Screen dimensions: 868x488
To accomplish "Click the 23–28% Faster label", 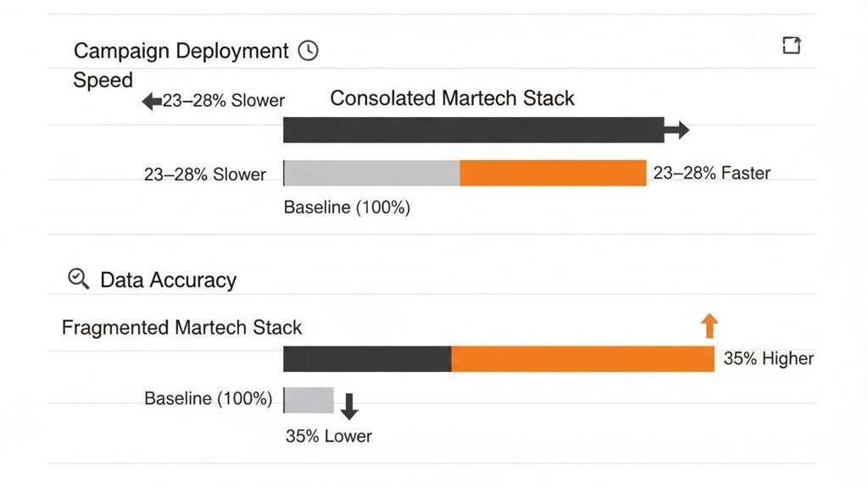I will pyautogui.click(x=711, y=174).
